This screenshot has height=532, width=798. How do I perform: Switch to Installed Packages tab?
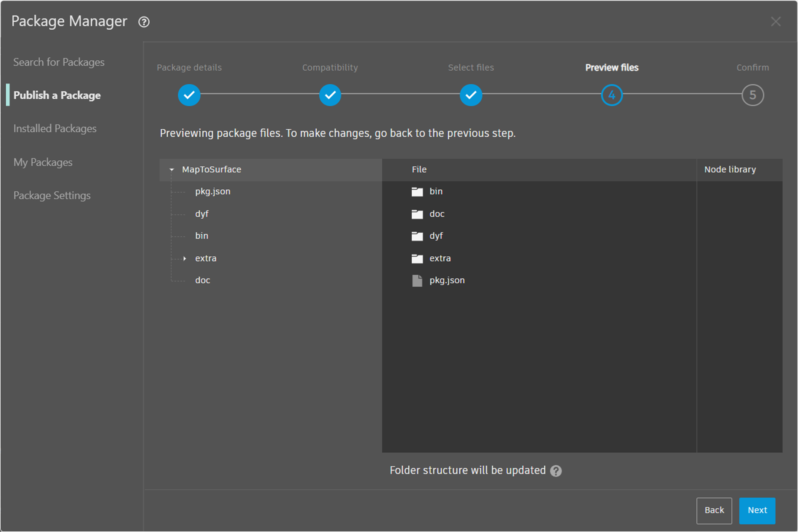(55, 129)
